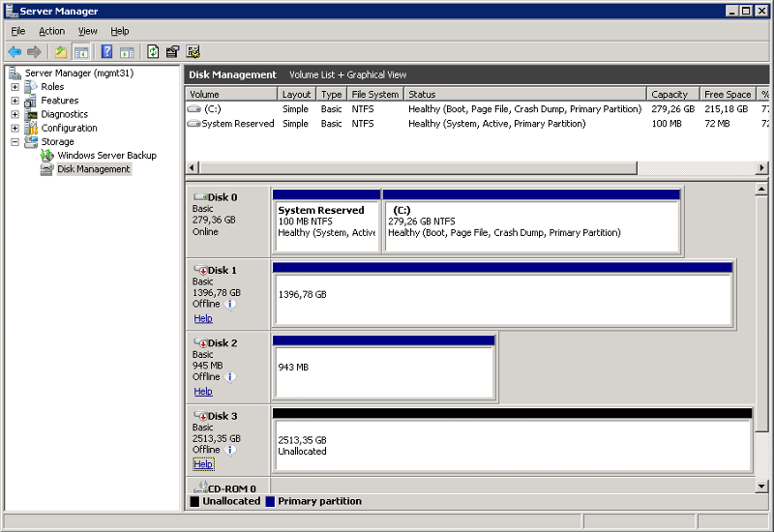Sort by the Capacity column header

pyautogui.click(x=673, y=94)
